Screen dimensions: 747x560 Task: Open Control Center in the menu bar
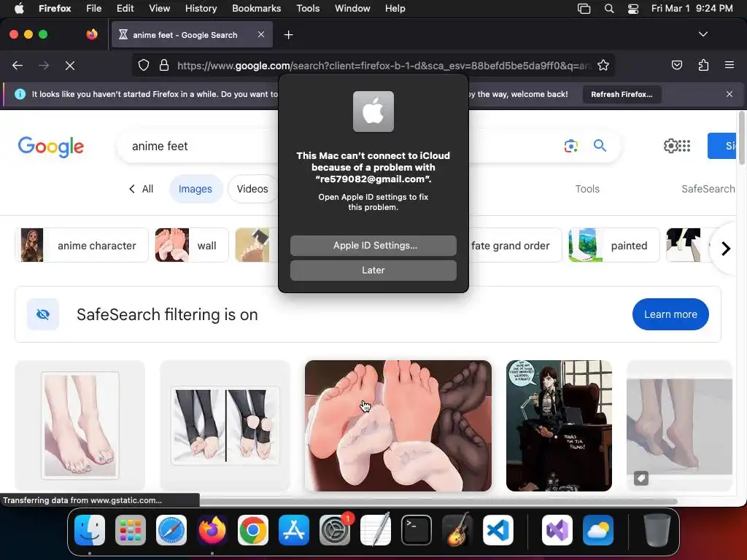click(633, 8)
